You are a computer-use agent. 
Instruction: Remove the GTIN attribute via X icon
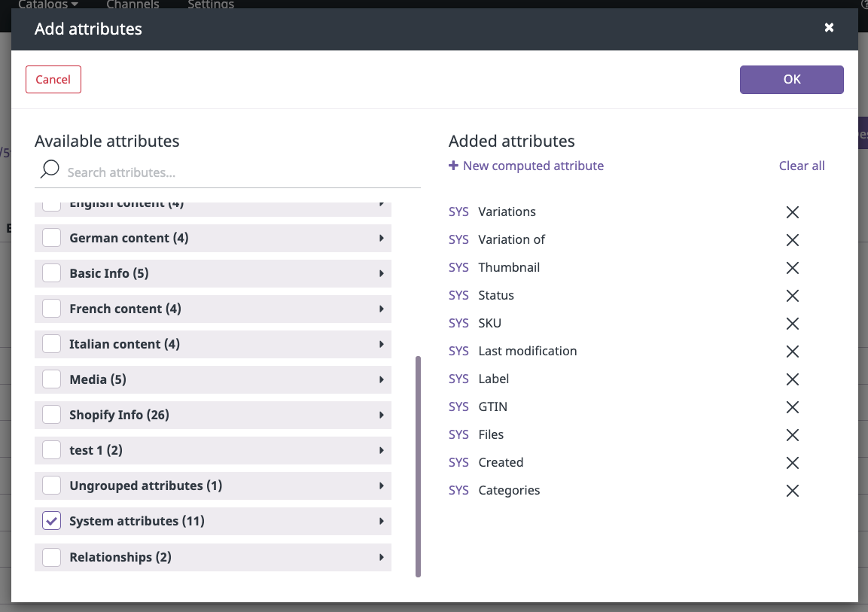792,407
